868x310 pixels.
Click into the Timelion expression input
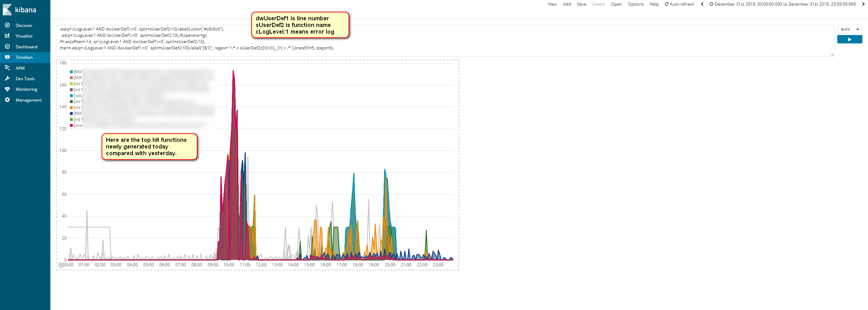coord(445,41)
